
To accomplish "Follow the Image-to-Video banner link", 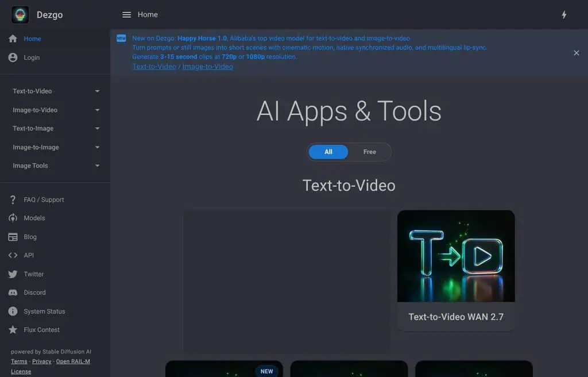I will [207, 67].
